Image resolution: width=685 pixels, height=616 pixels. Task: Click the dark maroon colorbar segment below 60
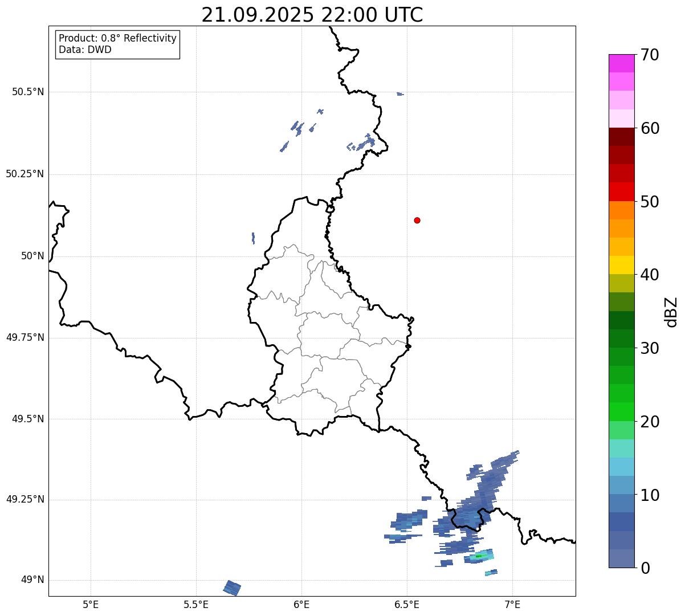pos(621,137)
